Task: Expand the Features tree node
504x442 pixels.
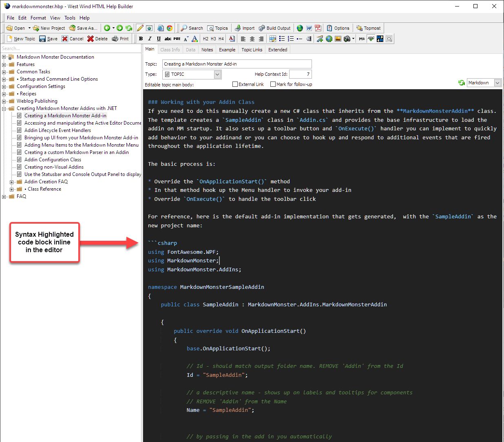Action: coord(4,64)
